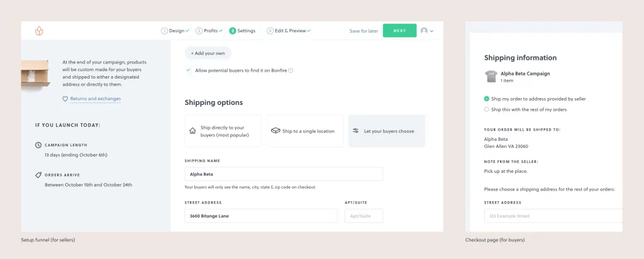
Task: Go to the Design step
Action: [x=175, y=31]
